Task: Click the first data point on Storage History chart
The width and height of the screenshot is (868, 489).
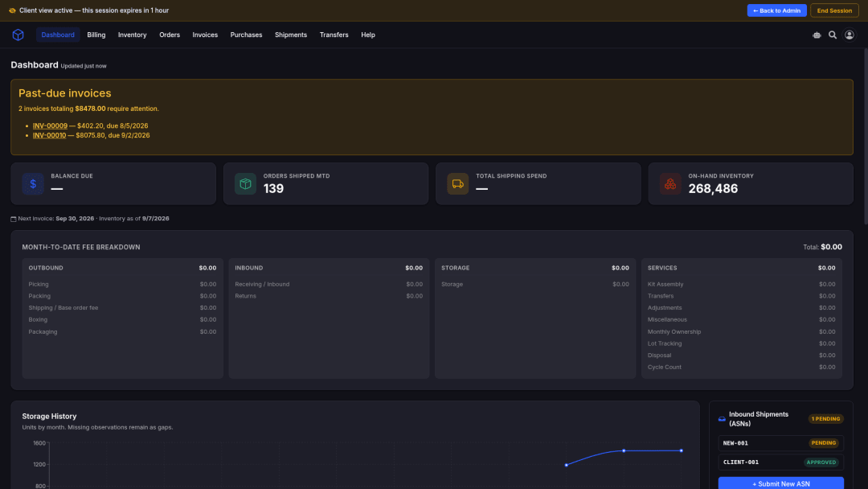Action: [x=567, y=465]
